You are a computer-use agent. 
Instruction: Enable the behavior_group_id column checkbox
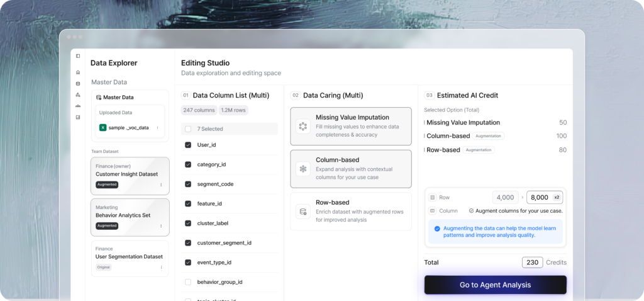pyautogui.click(x=188, y=282)
